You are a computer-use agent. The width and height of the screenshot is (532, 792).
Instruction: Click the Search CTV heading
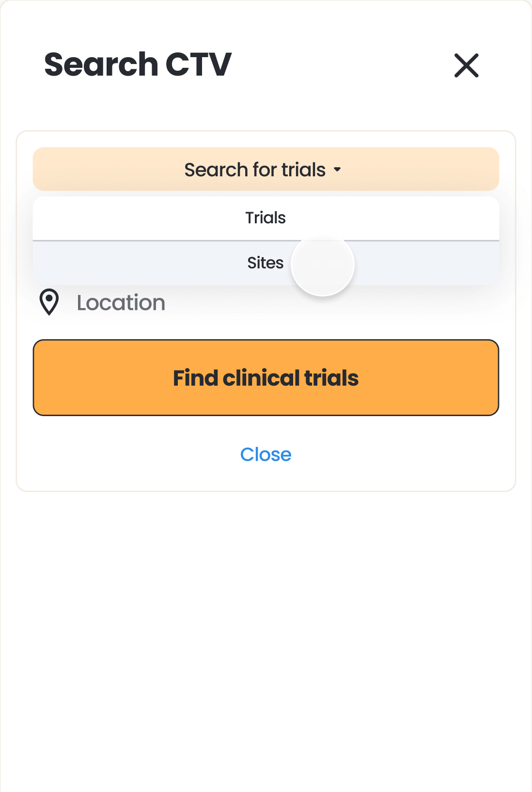coord(138,64)
